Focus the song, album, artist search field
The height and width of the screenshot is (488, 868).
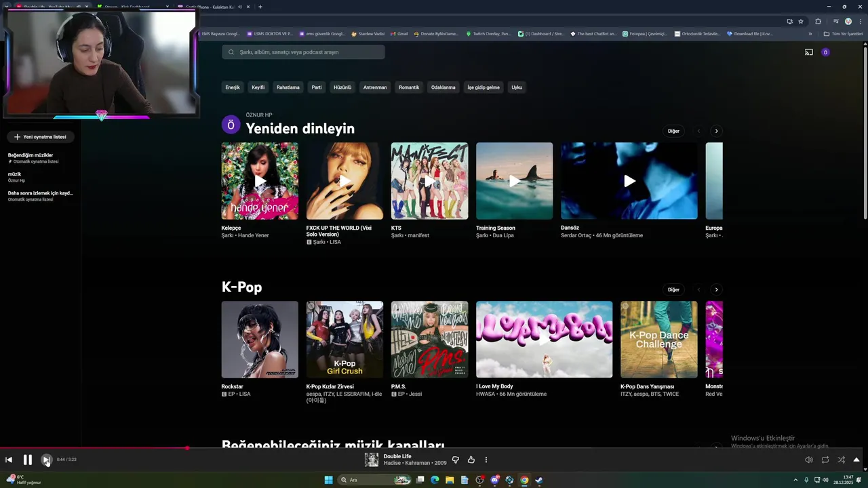click(303, 52)
